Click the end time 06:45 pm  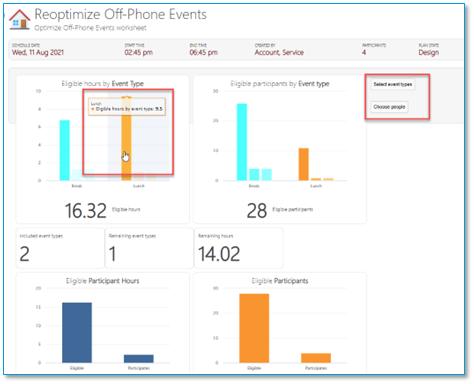pyautogui.click(x=203, y=52)
